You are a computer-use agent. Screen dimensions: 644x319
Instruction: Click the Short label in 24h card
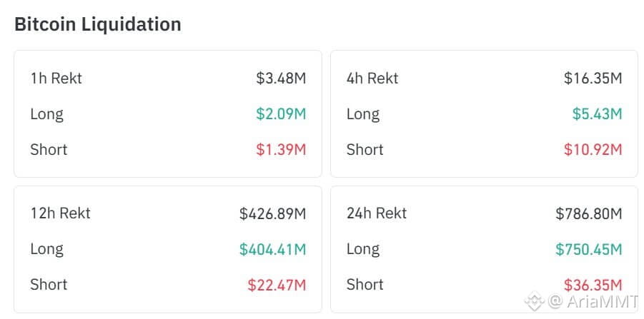click(x=365, y=285)
